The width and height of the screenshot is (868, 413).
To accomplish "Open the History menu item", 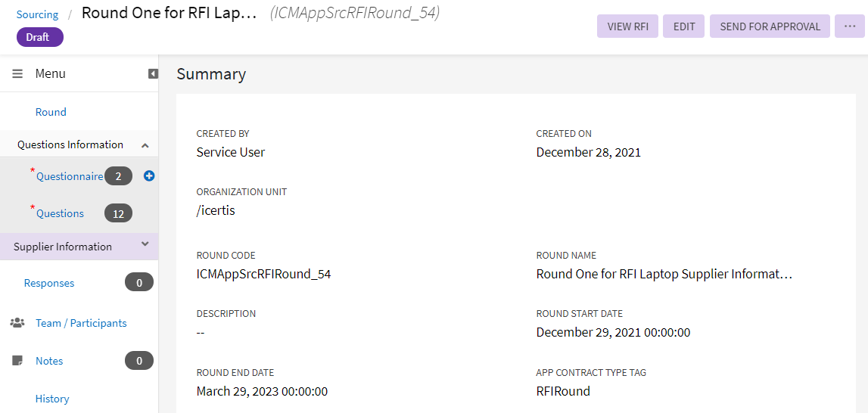I will tap(52, 399).
